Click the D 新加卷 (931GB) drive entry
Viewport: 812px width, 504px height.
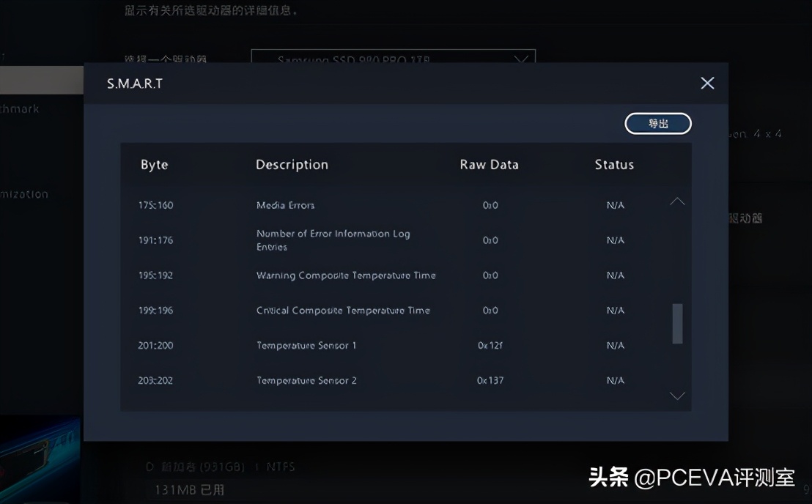click(x=220, y=467)
